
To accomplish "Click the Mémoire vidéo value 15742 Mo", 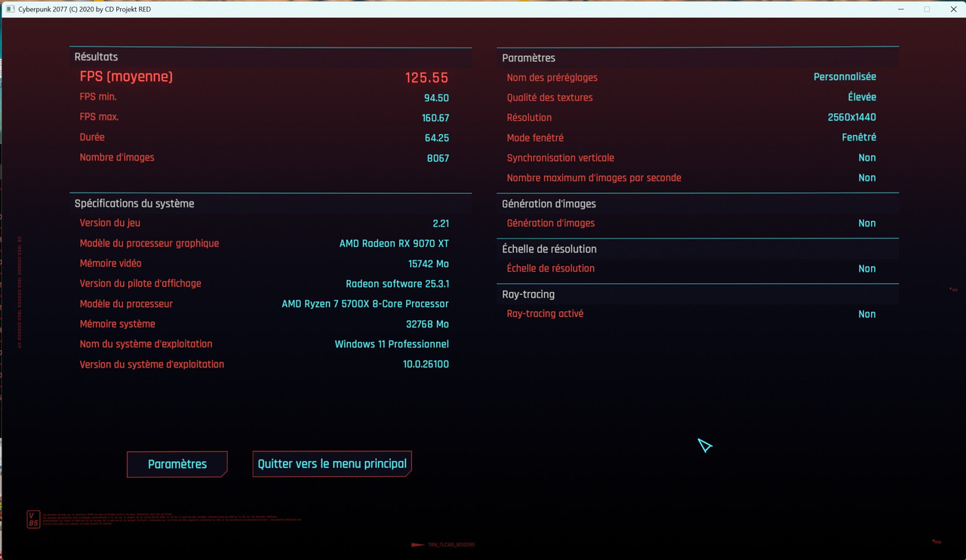I will tap(428, 263).
